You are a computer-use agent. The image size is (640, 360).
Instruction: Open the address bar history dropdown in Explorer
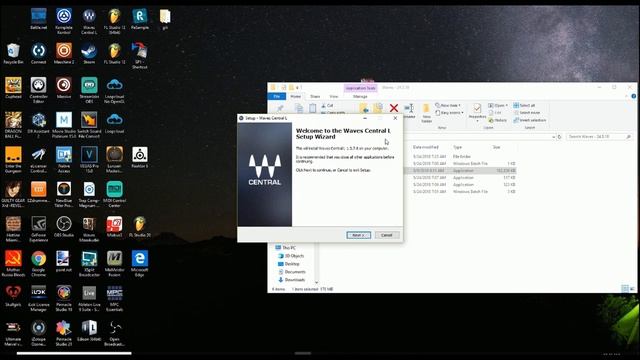pyautogui.click(x=553, y=137)
